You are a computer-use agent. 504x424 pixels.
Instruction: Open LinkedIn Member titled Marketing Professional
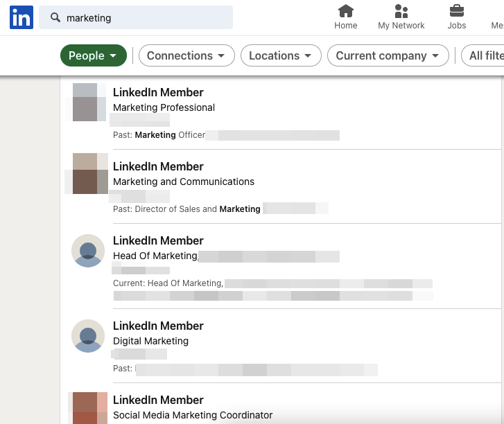coord(158,93)
